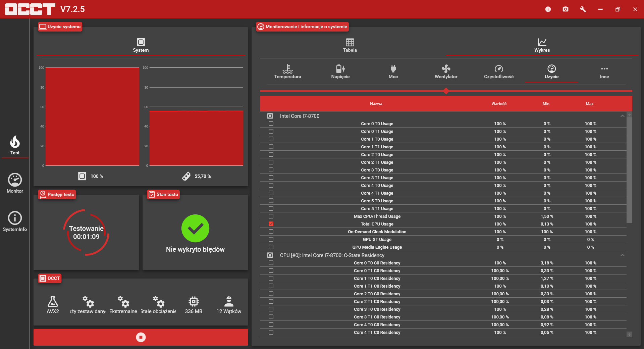Click the Postęp testu panel label
Image resolution: width=644 pixels, height=349 pixels.
coord(57,195)
